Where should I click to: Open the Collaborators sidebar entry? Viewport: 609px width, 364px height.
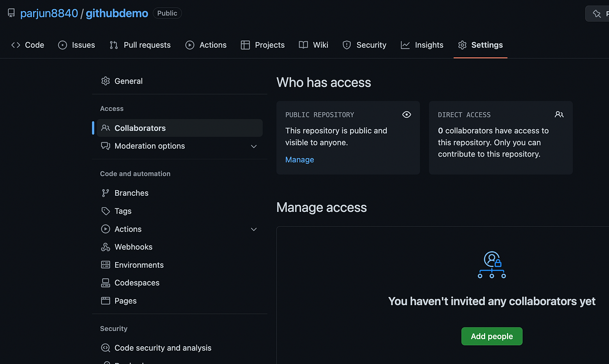[x=140, y=128]
